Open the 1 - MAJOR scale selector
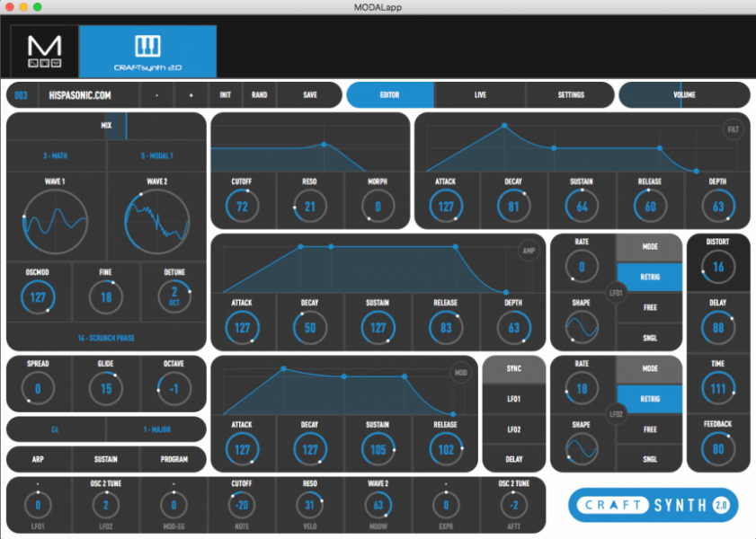Viewport: 756px width, 539px height. [x=158, y=429]
